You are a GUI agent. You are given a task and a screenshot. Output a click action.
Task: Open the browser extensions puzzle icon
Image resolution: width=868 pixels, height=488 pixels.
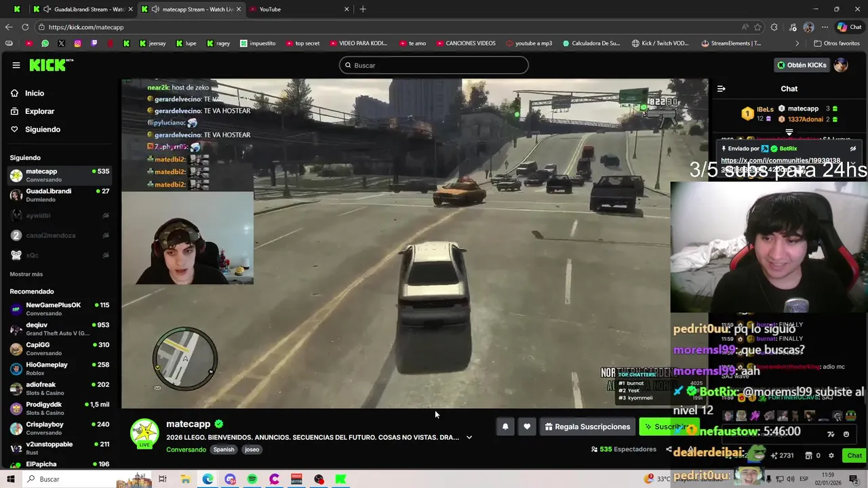[774, 27]
